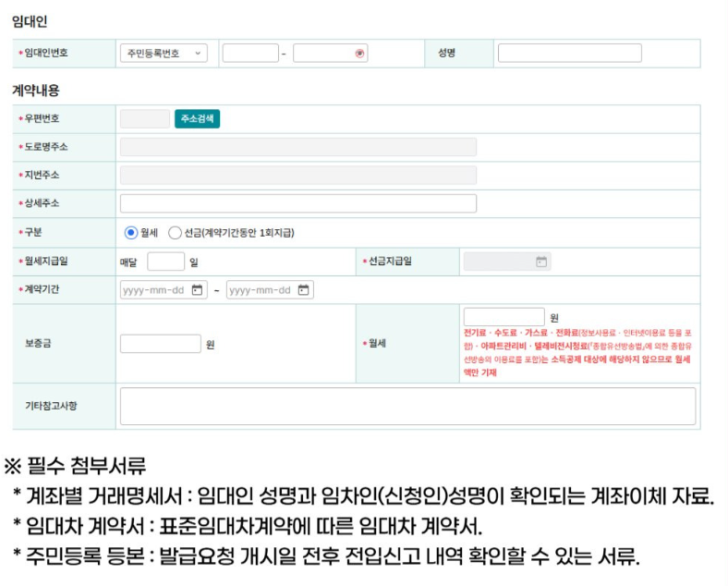Click the 계약내용 section heading

pos(36,90)
